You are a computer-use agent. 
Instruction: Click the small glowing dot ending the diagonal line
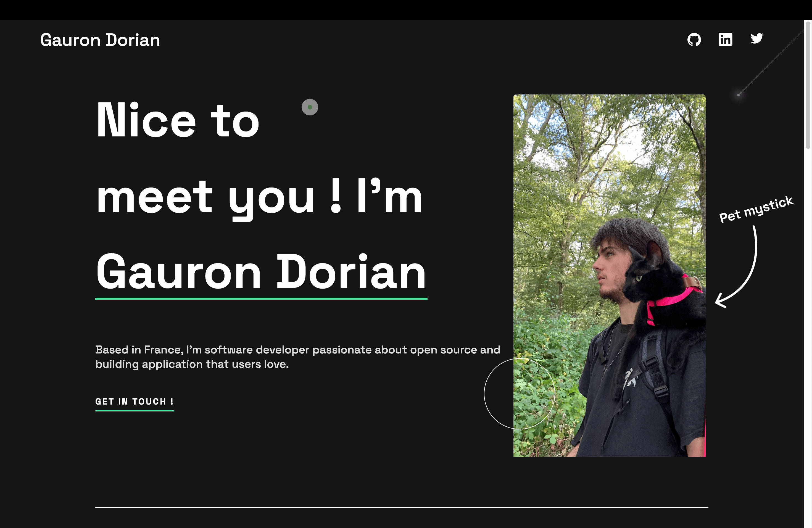[x=738, y=95]
